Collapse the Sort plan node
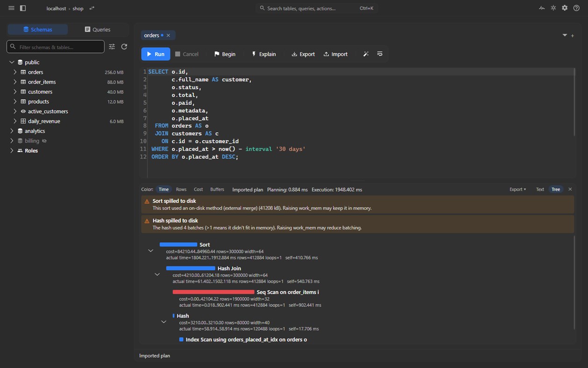Screen dimensions: 588x368 point(150,251)
